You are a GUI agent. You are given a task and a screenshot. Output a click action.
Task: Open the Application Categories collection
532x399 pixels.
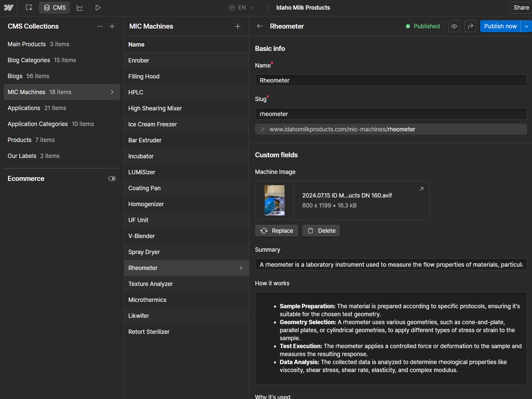click(62, 124)
